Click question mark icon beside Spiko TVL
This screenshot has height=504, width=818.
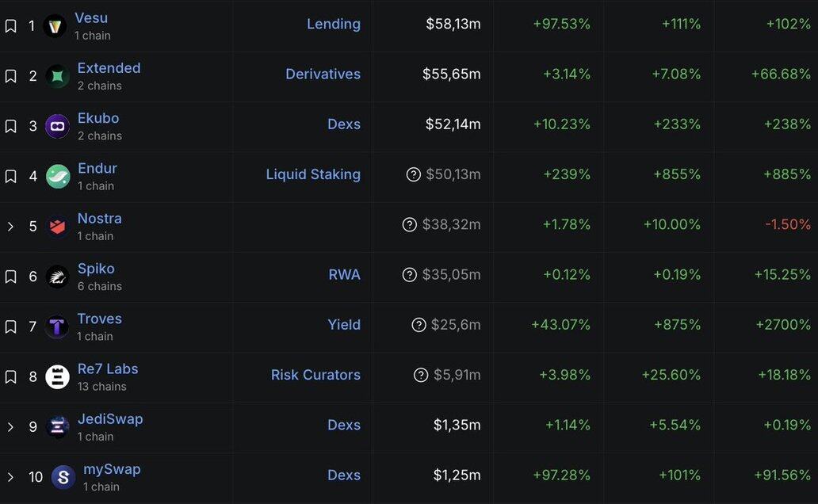pos(409,275)
